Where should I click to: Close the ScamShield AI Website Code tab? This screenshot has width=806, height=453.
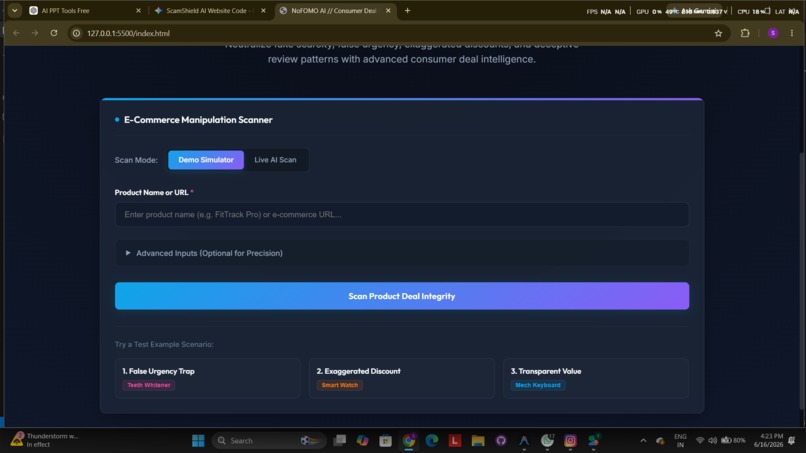point(263,10)
